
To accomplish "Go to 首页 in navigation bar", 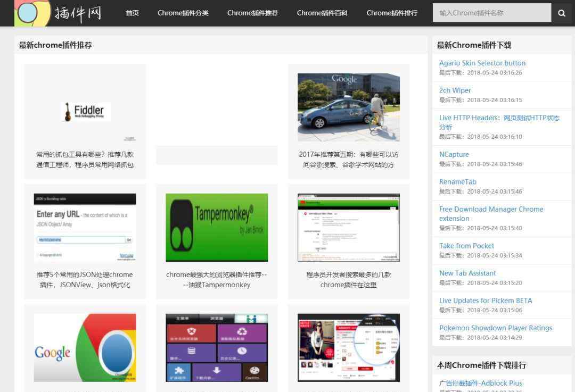I will point(132,13).
